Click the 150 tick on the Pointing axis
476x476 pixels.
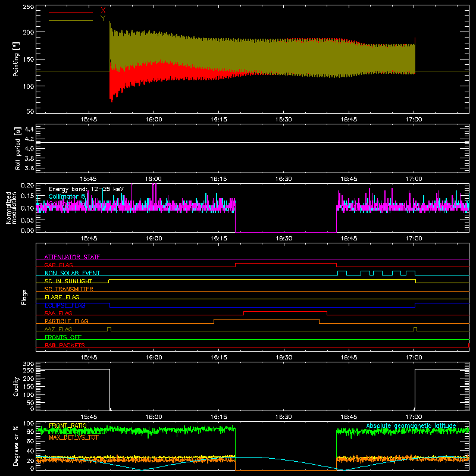[28, 59]
